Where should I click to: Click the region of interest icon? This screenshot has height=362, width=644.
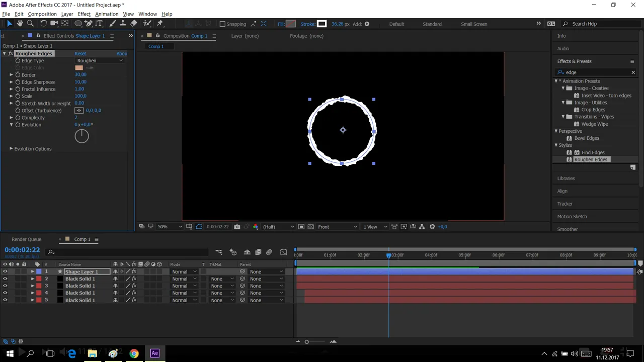point(301,227)
